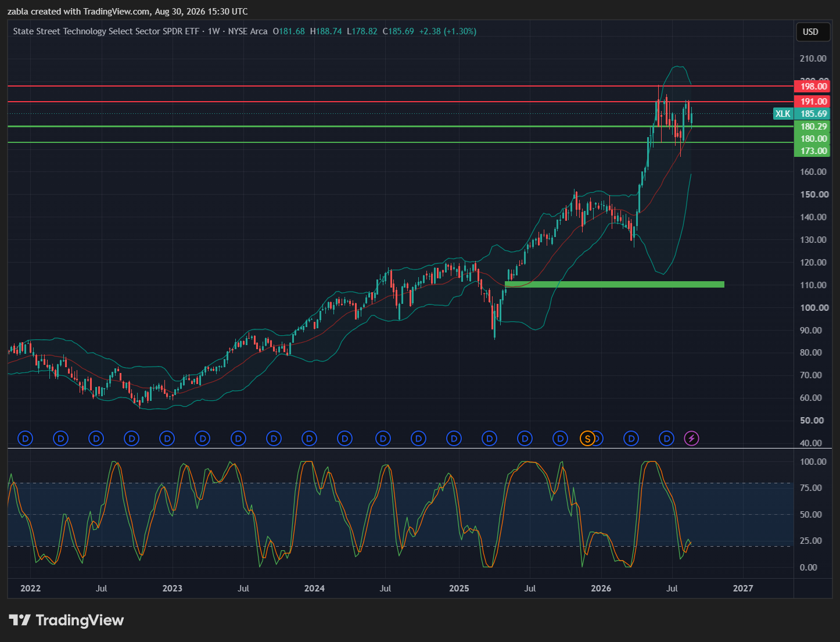Image resolution: width=840 pixels, height=642 pixels.
Task: Click the zabla created with TradingView.com caption
Action: [128, 12]
